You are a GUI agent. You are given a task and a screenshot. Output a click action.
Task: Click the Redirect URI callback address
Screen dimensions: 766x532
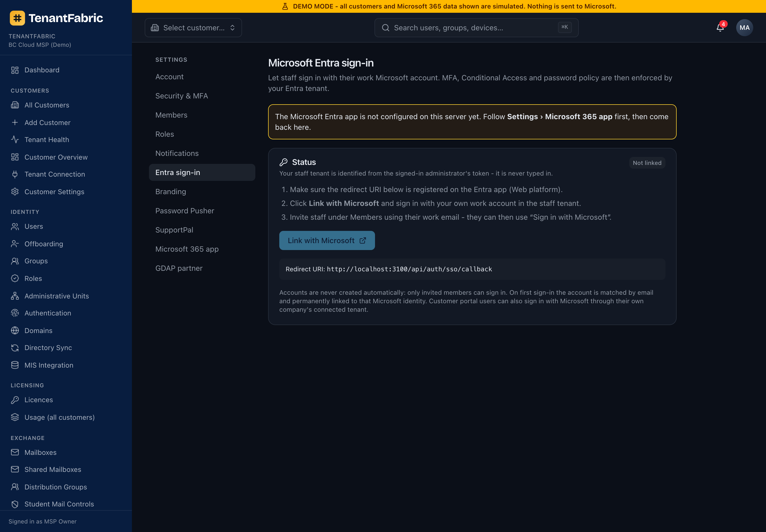click(409, 269)
